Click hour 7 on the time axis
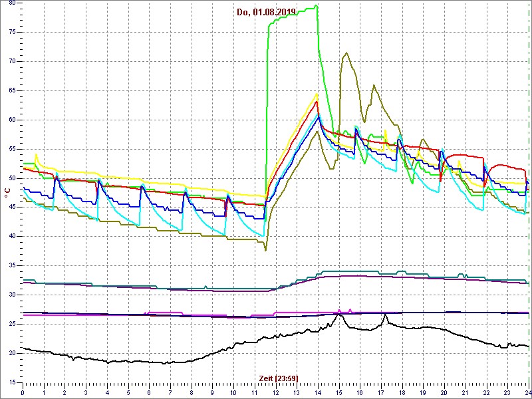Screen dimensions: 532x399 click(170, 392)
